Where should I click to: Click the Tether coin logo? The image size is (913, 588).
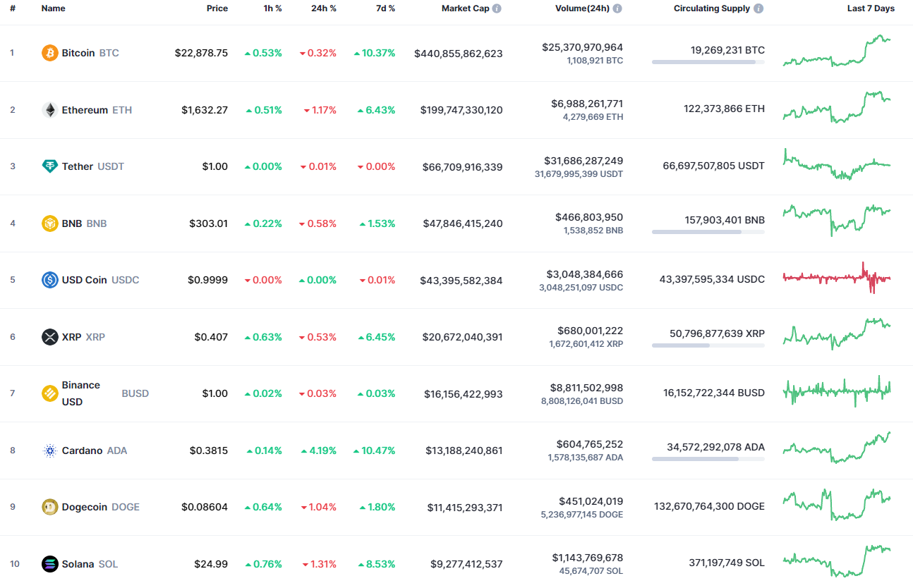49,166
